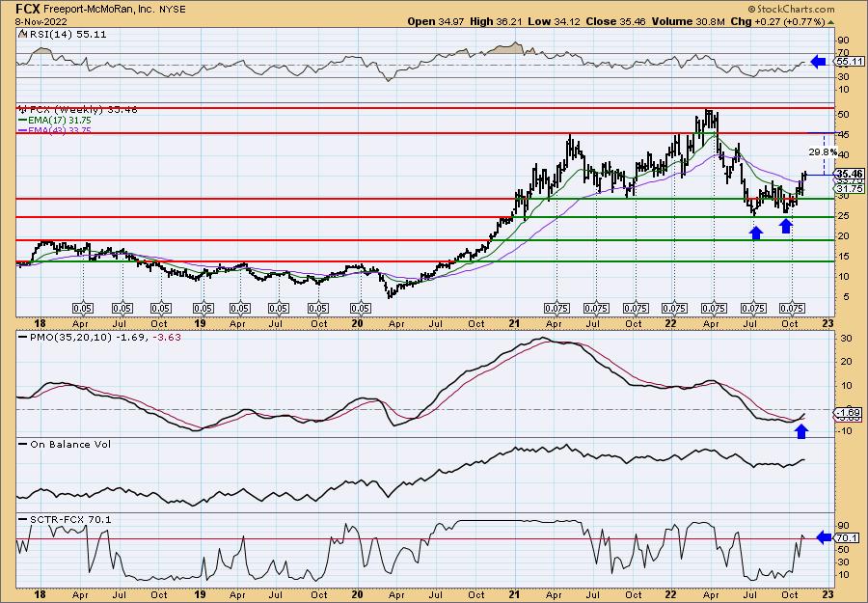Click the 55.11 RSI axis value tag
The height and width of the screenshot is (603, 868).
849,62
